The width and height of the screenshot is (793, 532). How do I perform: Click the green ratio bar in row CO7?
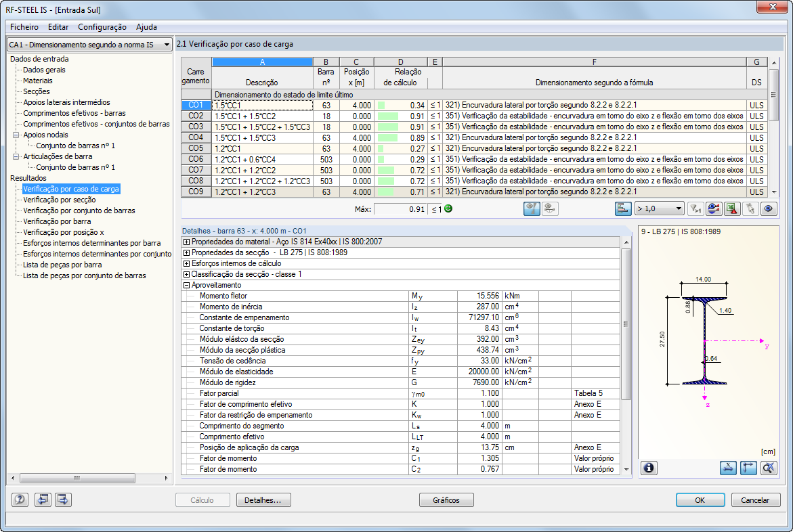click(386, 170)
